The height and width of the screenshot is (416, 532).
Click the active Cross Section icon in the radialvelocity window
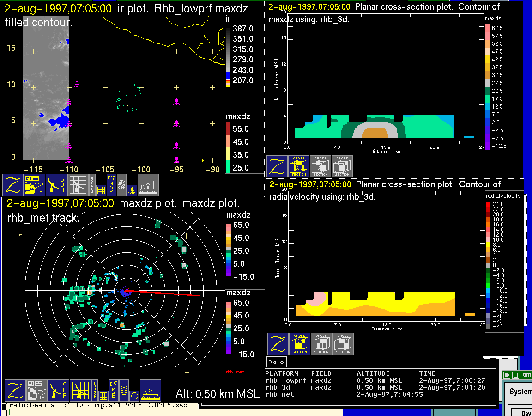[299, 344]
